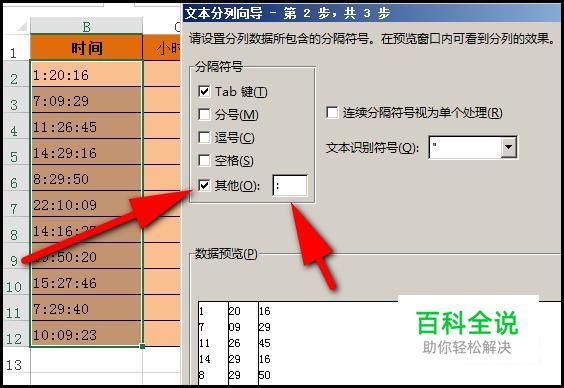Tick the 空格(S) space checkbox
This screenshot has width=564, height=388.
(x=204, y=160)
